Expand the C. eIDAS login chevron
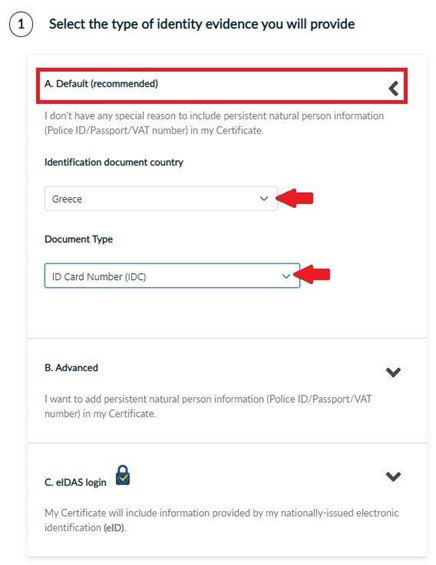 (393, 476)
